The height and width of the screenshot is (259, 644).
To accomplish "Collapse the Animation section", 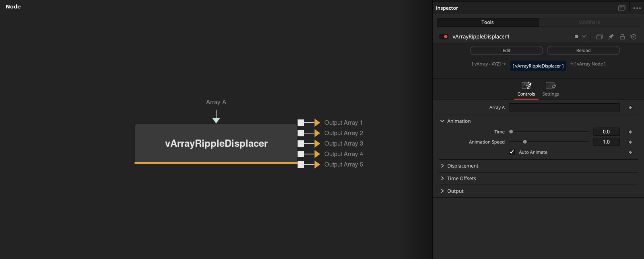I will click(442, 121).
